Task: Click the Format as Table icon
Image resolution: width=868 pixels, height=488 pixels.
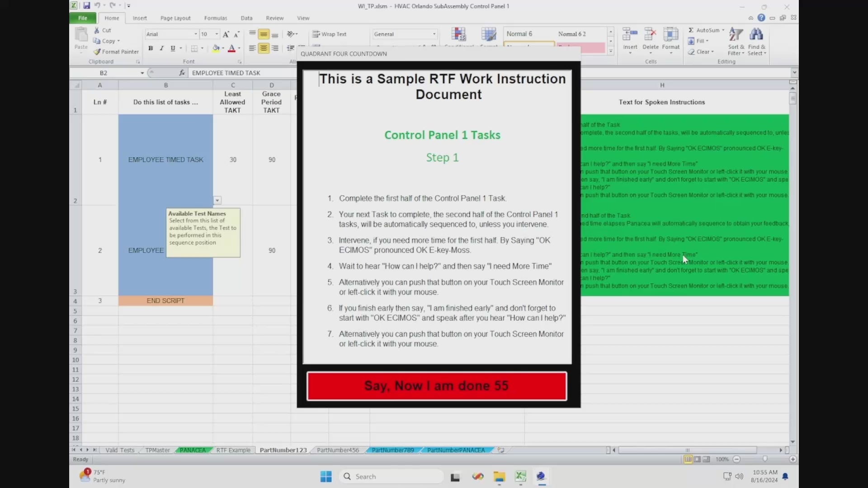Action: [x=489, y=35]
